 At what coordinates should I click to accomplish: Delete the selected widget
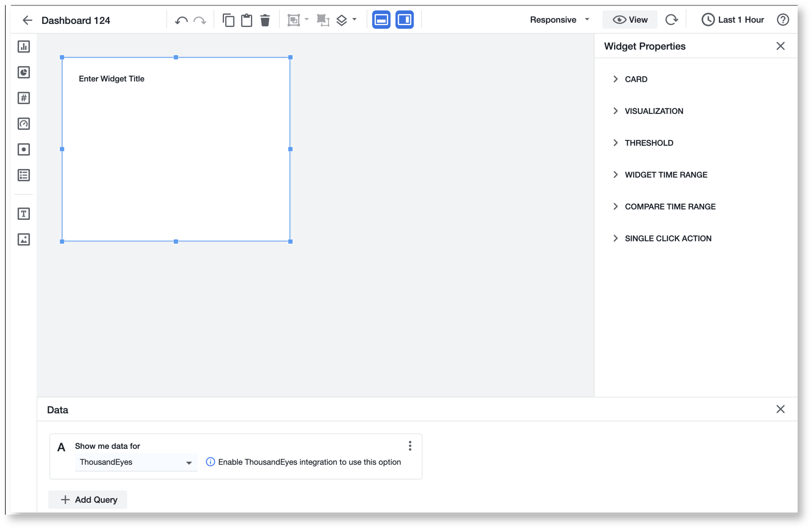coord(265,20)
